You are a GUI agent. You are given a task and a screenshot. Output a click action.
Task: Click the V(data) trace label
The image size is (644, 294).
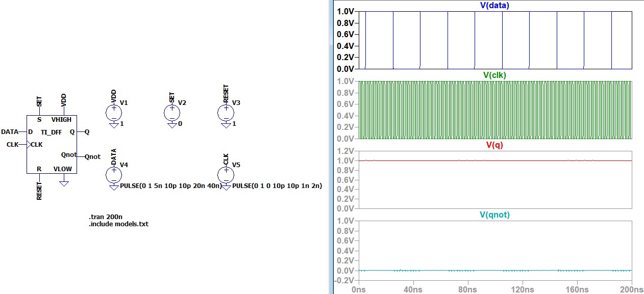(x=494, y=6)
